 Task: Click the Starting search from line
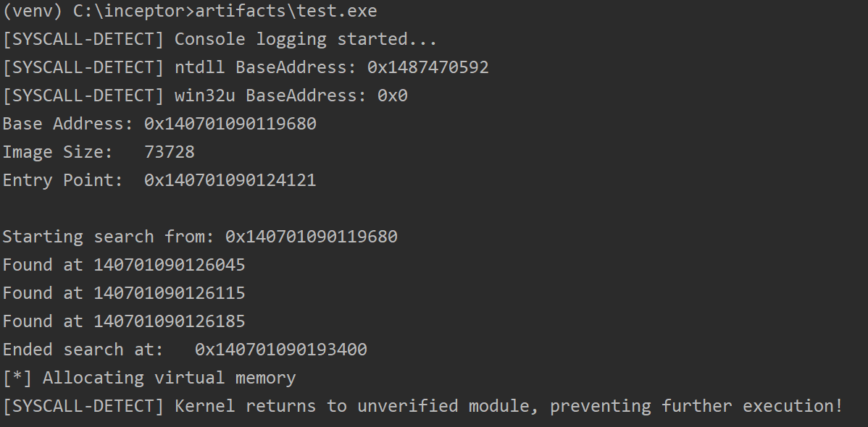(x=200, y=237)
